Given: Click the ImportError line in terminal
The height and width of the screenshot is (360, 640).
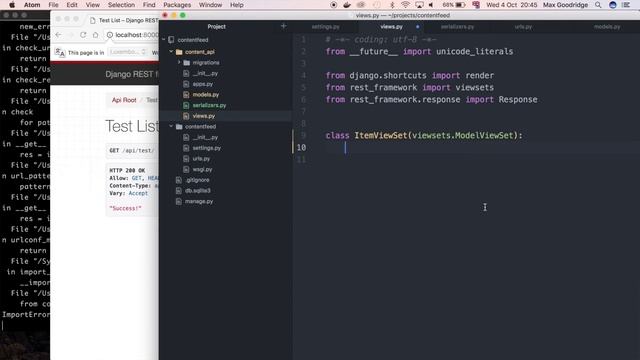Looking at the screenshot, I should [26, 315].
